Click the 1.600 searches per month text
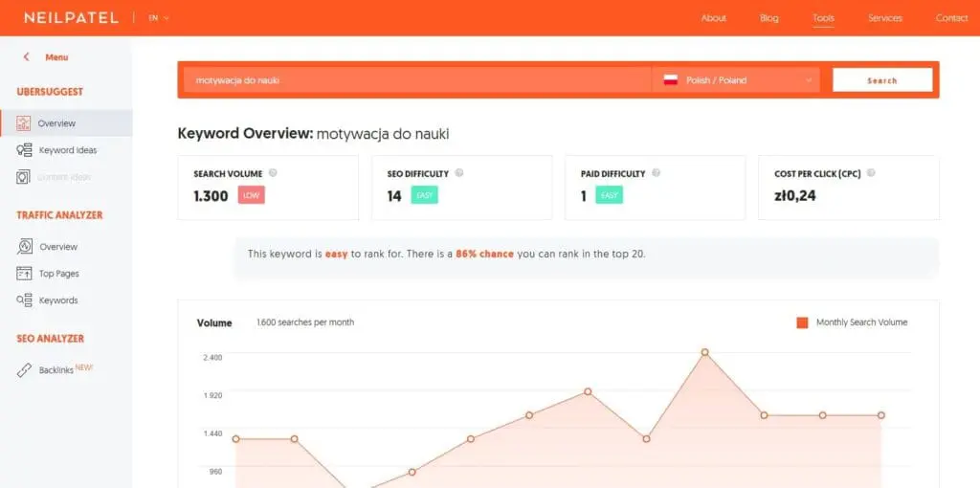 [305, 322]
